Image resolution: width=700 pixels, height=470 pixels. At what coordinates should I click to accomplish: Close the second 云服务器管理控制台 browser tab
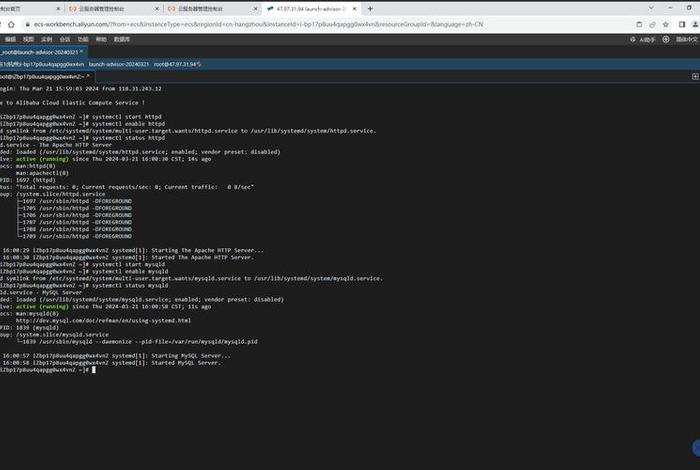(256, 8)
